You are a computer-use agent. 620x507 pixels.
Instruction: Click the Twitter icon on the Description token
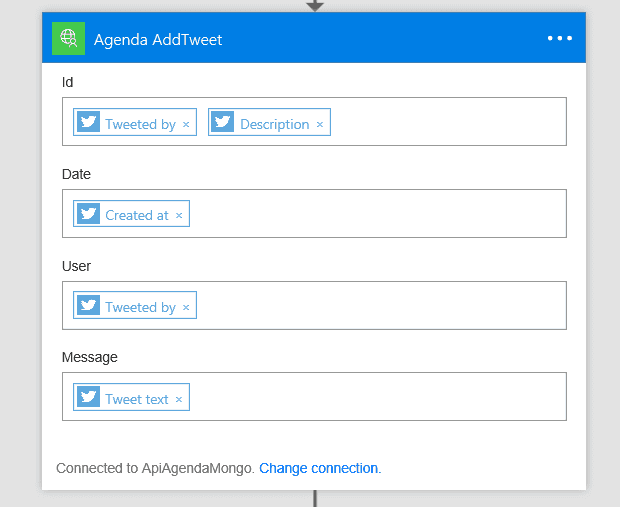click(223, 121)
